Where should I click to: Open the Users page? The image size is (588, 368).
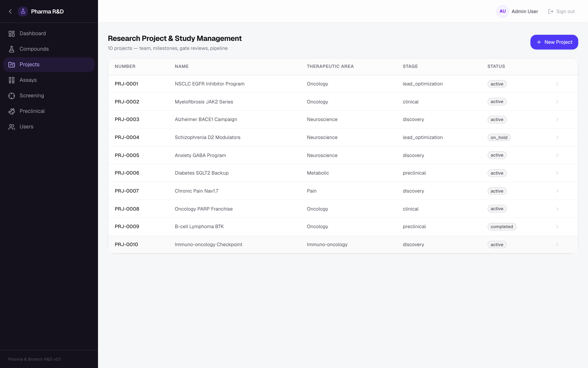[x=49, y=127]
